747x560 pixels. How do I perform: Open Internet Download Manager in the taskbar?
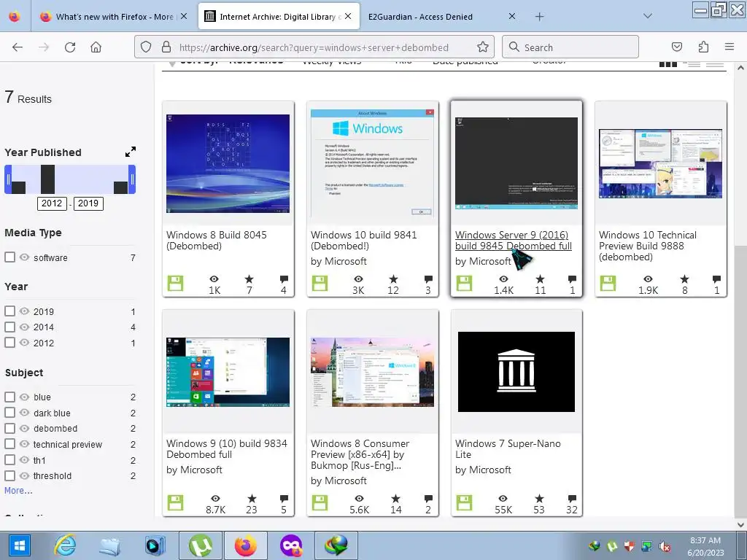[337, 545]
